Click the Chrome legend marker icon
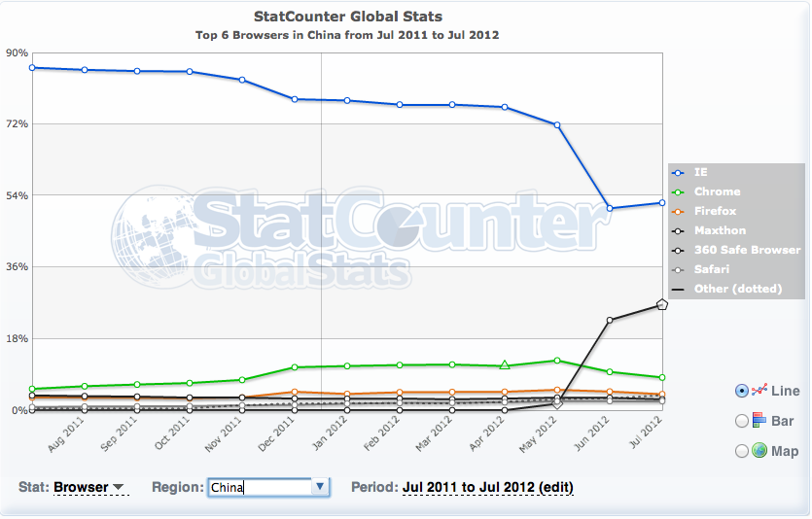Viewport: 812px width, 519px height. click(680, 192)
